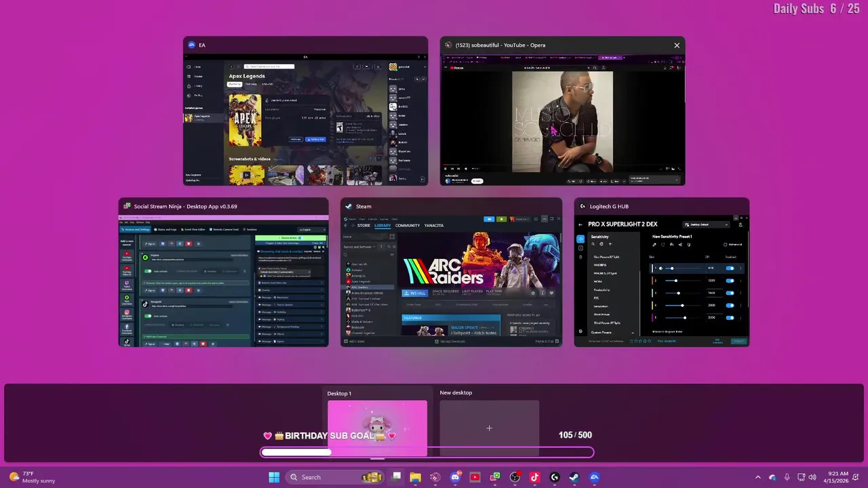The height and width of the screenshot is (488, 868).
Task: Open the OBS Studio taskbar icon
Action: [x=515, y=477]
